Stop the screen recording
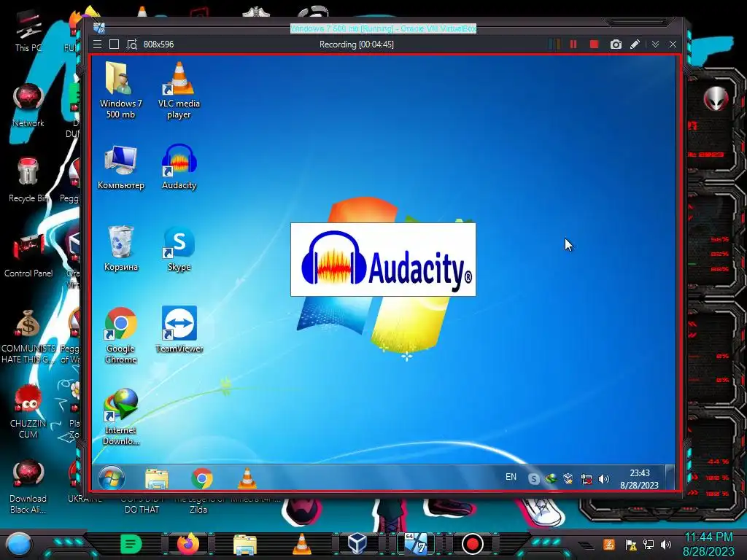The image size is (747, 560). pyautogui.click(x=594, y=44)
